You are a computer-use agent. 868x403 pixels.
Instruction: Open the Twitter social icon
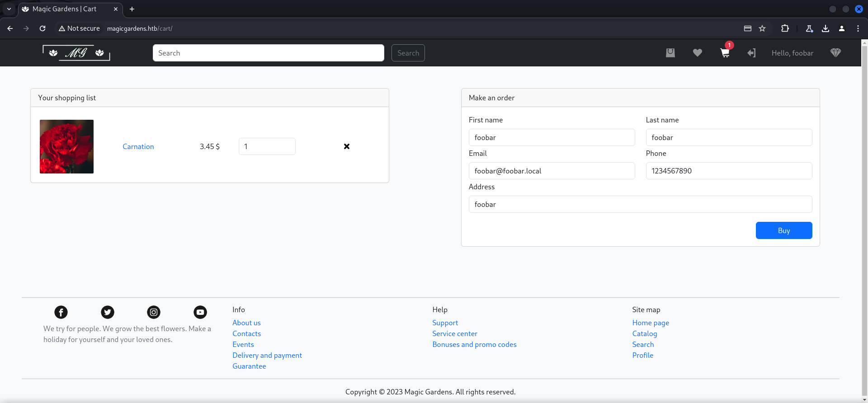pos(108,312)
